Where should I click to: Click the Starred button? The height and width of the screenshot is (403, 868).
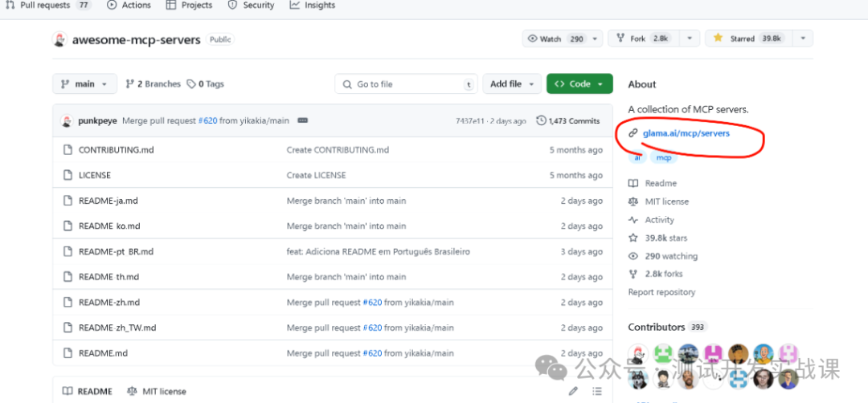[x=749, y=39]
